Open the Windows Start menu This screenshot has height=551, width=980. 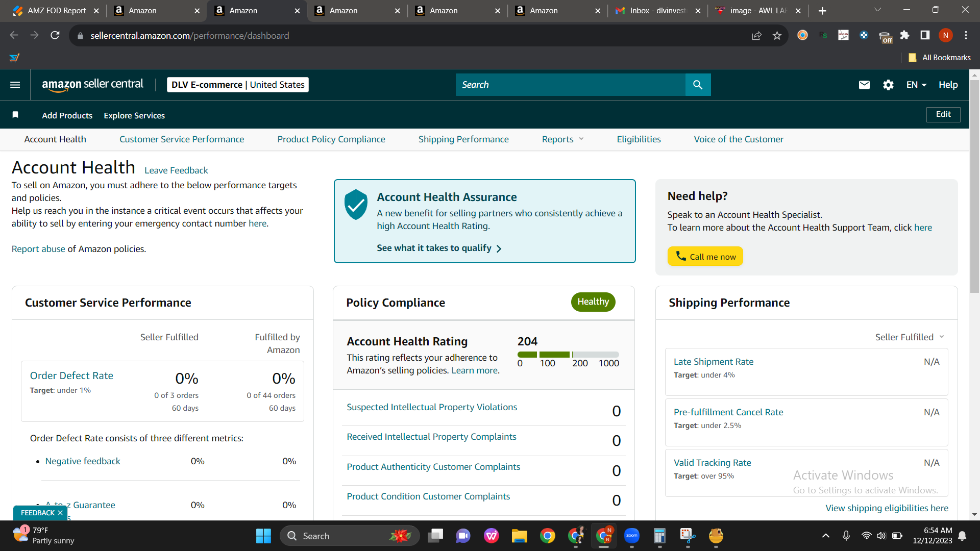(263, 536)
